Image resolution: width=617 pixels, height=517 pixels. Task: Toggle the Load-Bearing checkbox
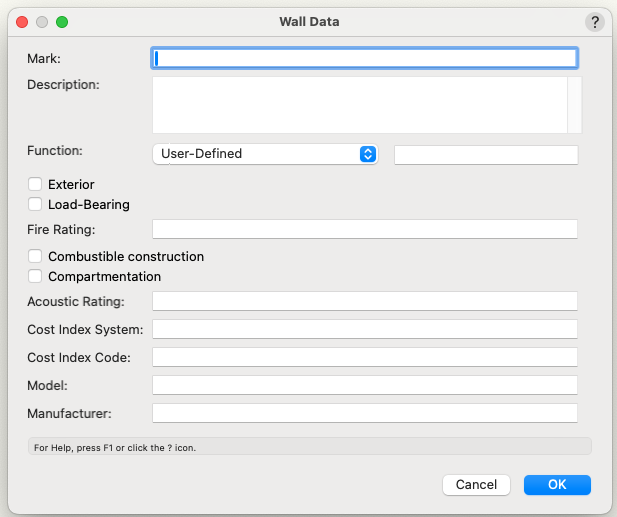coord(36,204)
